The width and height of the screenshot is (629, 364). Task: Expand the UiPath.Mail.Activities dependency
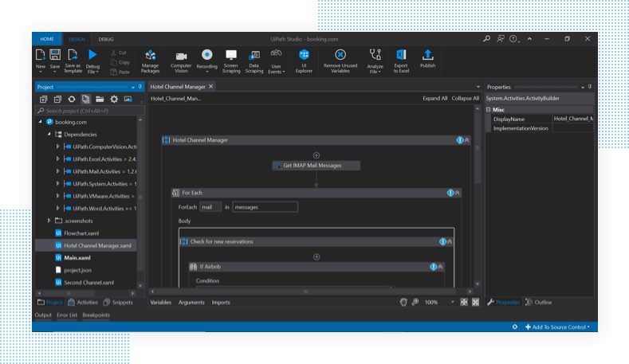[57, 171]
